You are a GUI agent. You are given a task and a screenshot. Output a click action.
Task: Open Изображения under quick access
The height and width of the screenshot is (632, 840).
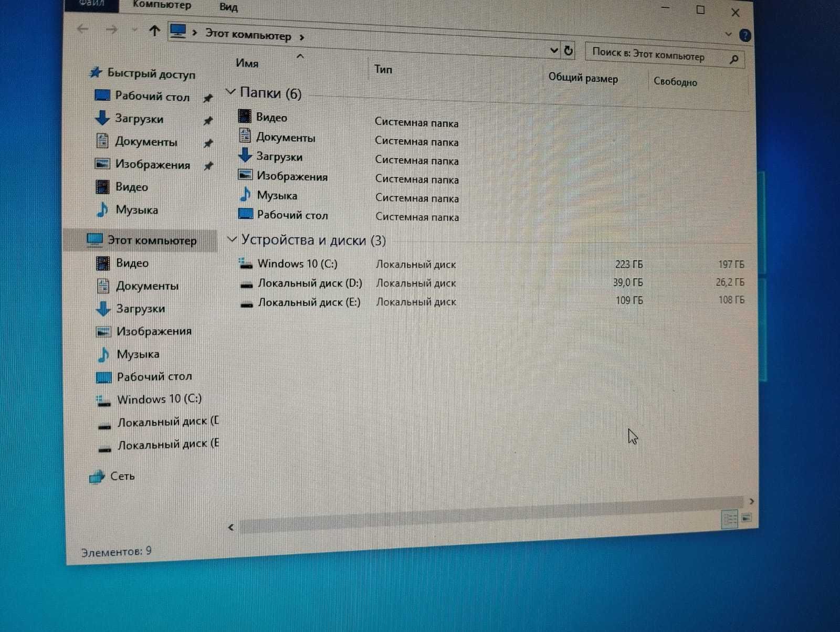tap(152, 164)
